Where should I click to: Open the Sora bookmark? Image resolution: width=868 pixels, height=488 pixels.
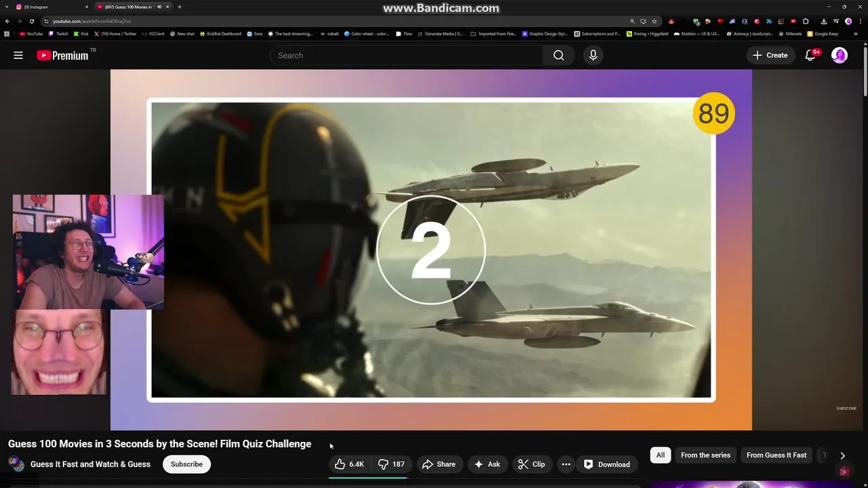(255, 34)
